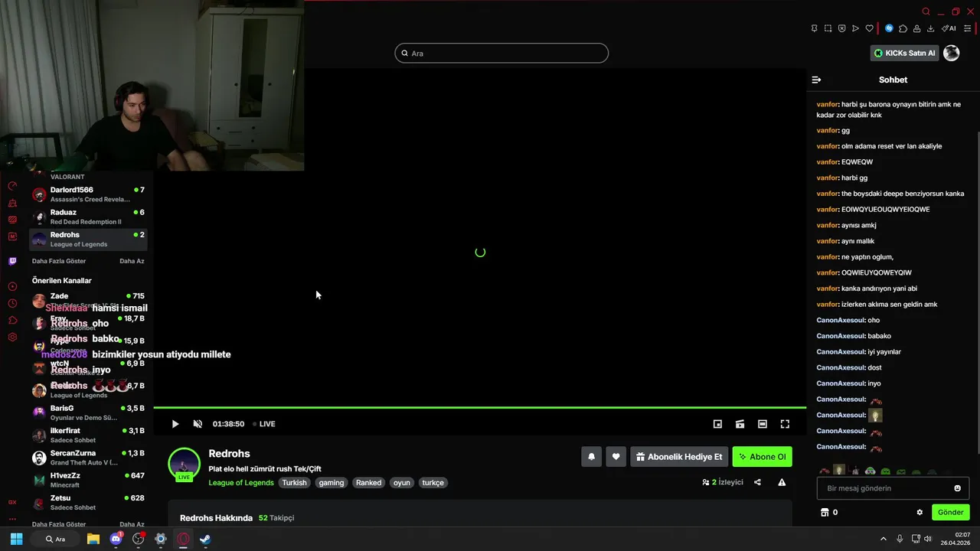This screenshot has height=551, width=980.
Task: Open SercanZurna recommended channel
Action: (88, 458)
